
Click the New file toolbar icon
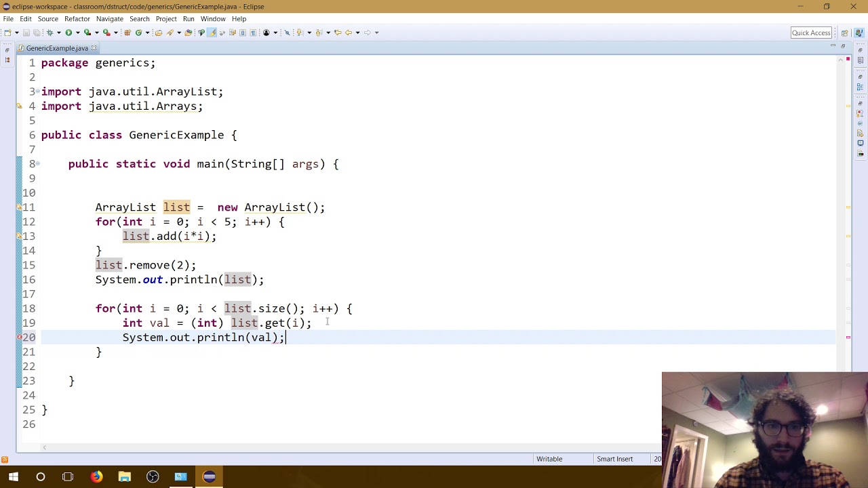click(7, 33)
